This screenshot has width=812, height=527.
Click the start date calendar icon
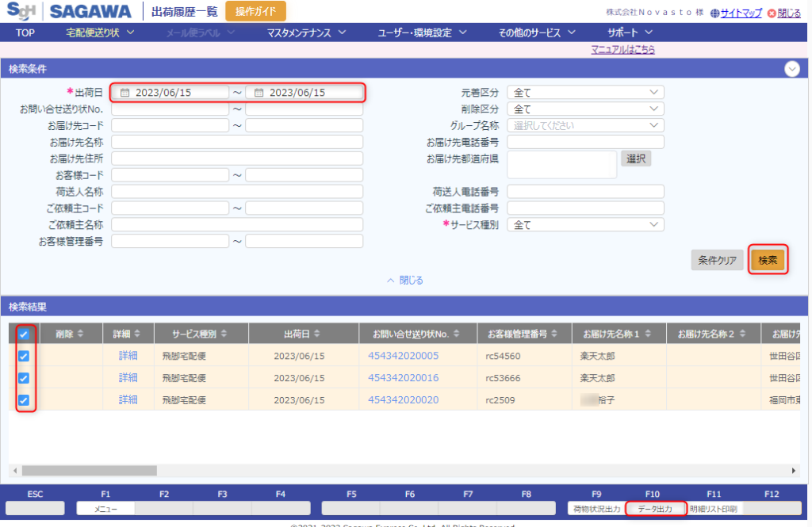pos(124,93)
